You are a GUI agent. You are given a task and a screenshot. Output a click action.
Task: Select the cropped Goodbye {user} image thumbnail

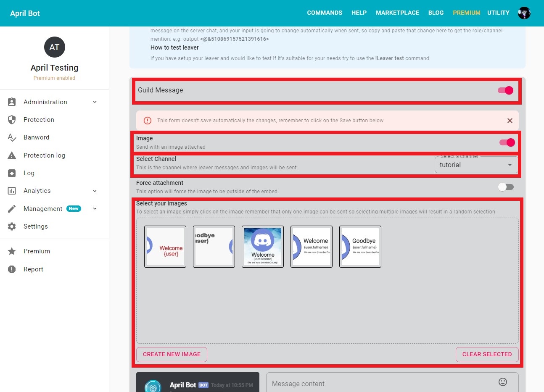214,247
